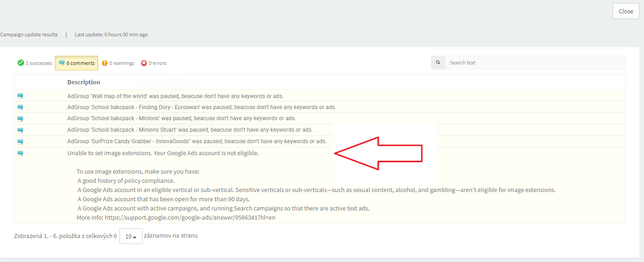
Task: Select the 6 comments filter tab
Action: [77, 63]
